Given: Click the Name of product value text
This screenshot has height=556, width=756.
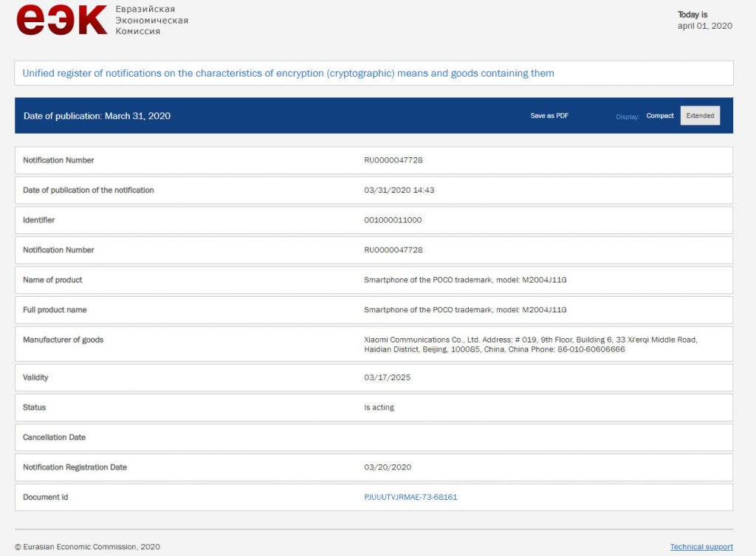Looking at the screenshot, I should (x=465, y=280).
